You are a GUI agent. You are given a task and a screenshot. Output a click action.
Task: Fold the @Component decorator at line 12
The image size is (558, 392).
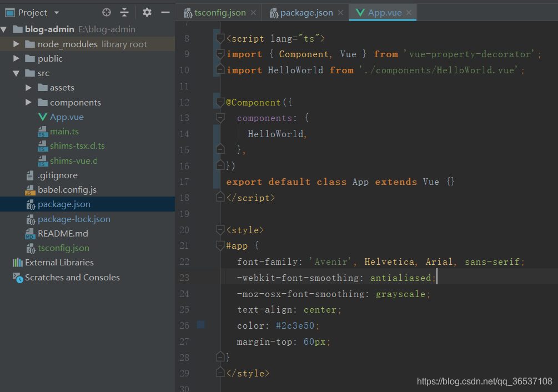[220, 103]
